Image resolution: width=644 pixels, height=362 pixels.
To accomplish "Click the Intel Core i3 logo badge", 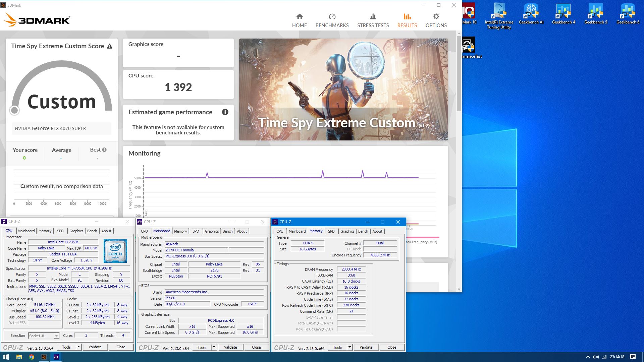I will [x=115, y=251].
